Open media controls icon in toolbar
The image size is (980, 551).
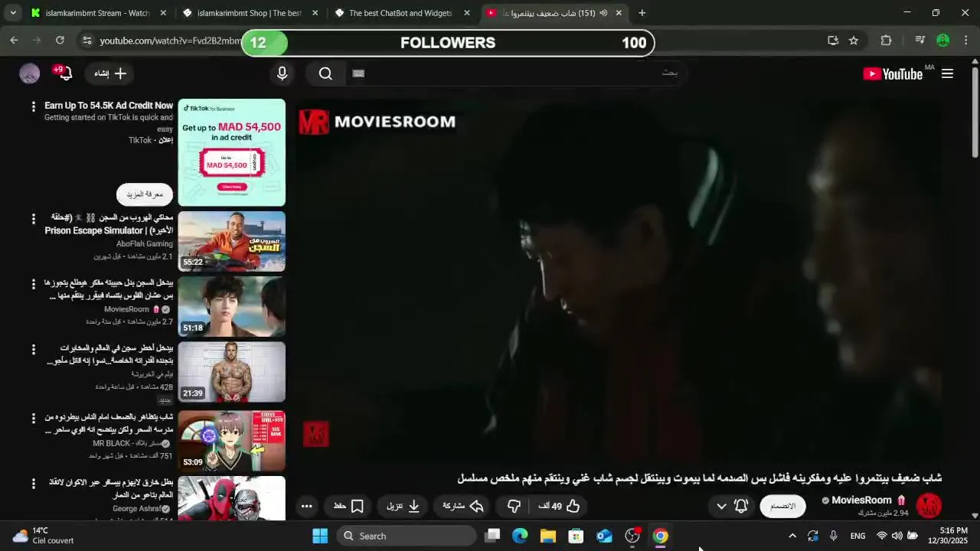[x=920, y=41]
